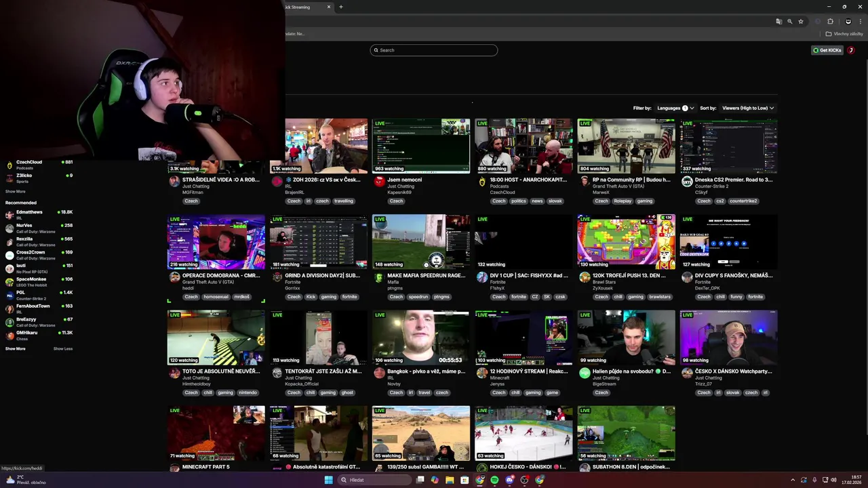
Task: Click the PGL sidebar avatar
Action: click(9, 295)
